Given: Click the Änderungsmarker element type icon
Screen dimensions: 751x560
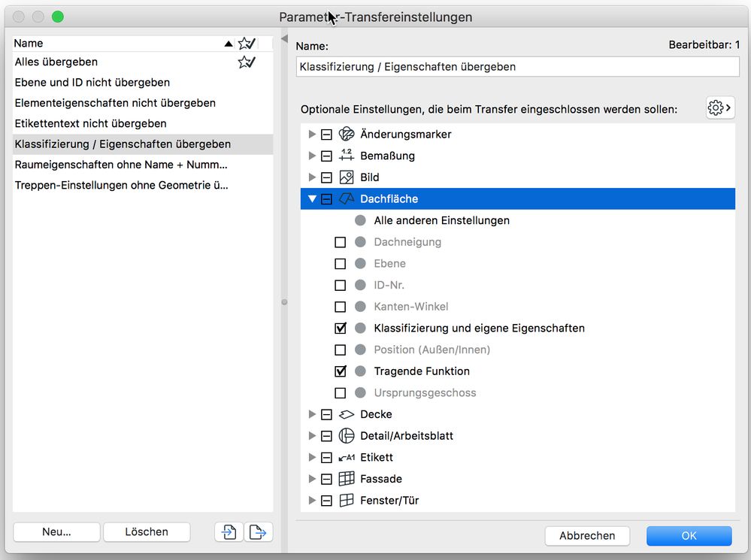Looking at the screenshot, I should (x=345, y=134).
